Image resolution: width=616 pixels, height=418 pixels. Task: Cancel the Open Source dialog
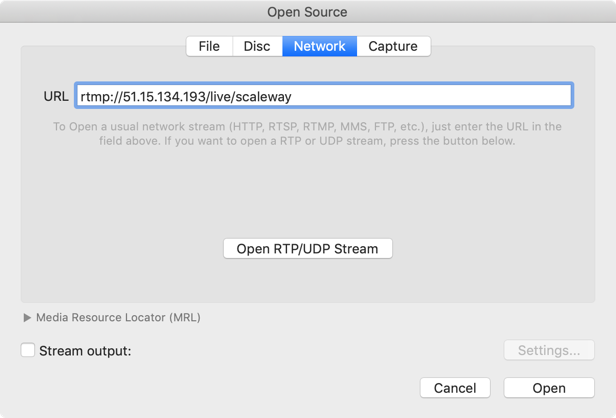455,388
